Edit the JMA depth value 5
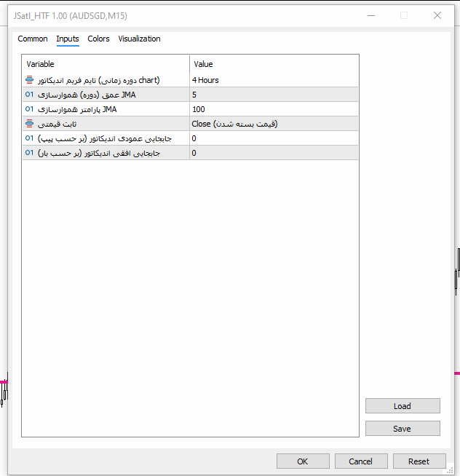The width and height of the screenshot is (460, 476). click(x=274, y=95)
